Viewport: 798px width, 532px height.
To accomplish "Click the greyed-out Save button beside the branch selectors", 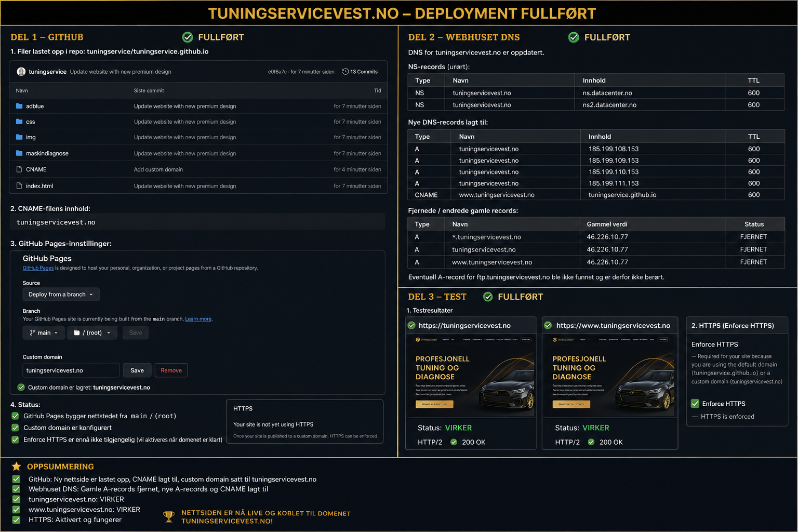I will point(136,332).
